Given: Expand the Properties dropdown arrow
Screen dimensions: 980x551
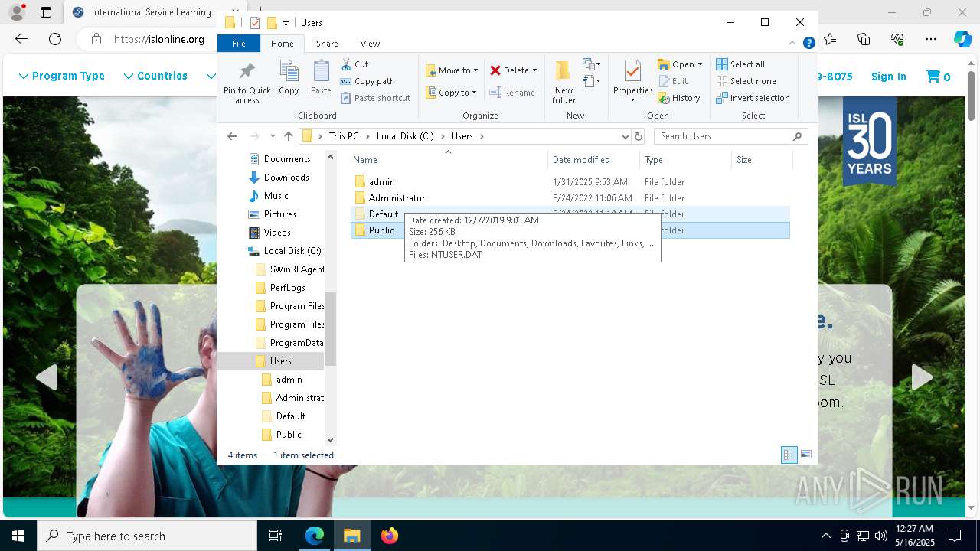Looking at the screenshot, I should pos(632,100).
